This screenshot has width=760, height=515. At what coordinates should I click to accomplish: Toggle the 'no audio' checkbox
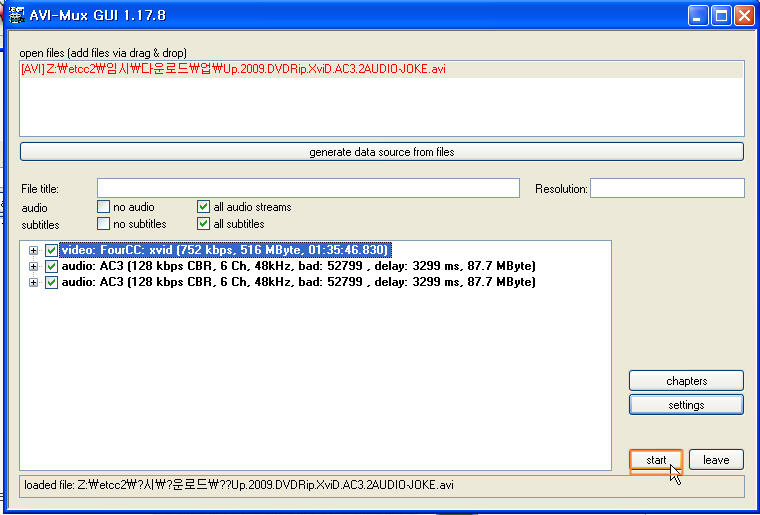click(103, 207)
